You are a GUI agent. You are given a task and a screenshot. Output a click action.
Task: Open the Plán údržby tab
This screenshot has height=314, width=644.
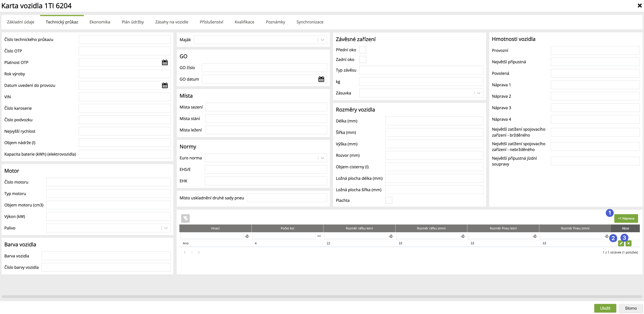tap(133, 22)
